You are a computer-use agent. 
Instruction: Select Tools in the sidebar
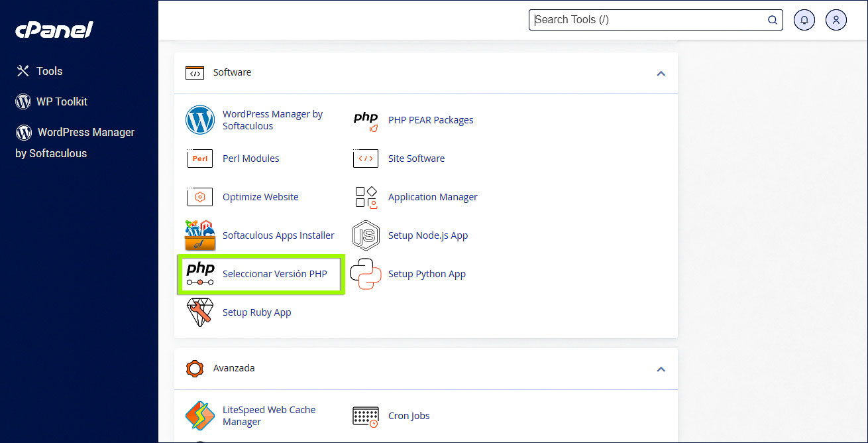[x=49, y=71]
